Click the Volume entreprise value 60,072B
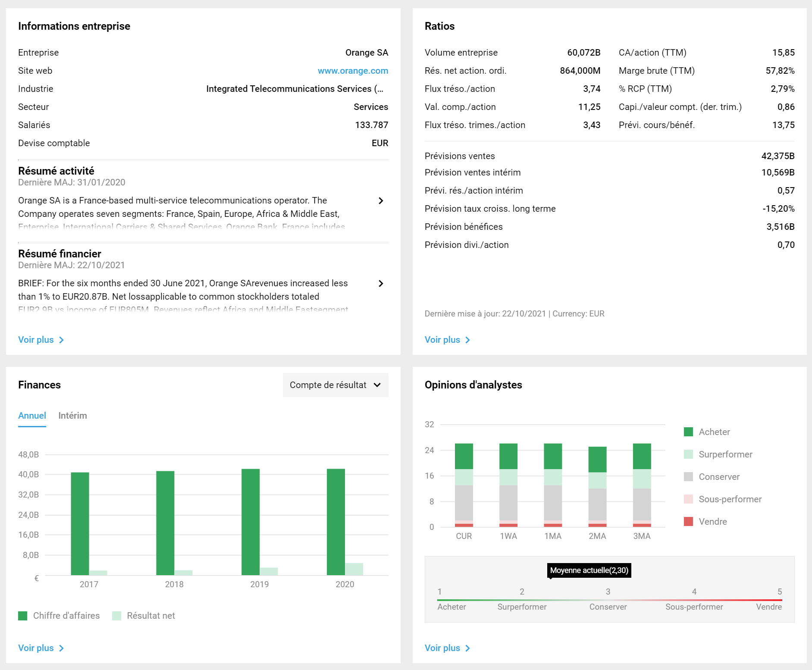The image size is (812, 670). 584,53
